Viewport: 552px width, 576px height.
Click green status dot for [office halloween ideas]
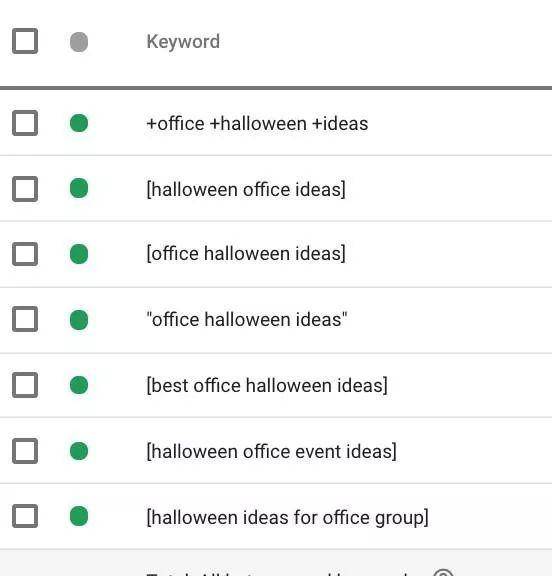[79, 254]
